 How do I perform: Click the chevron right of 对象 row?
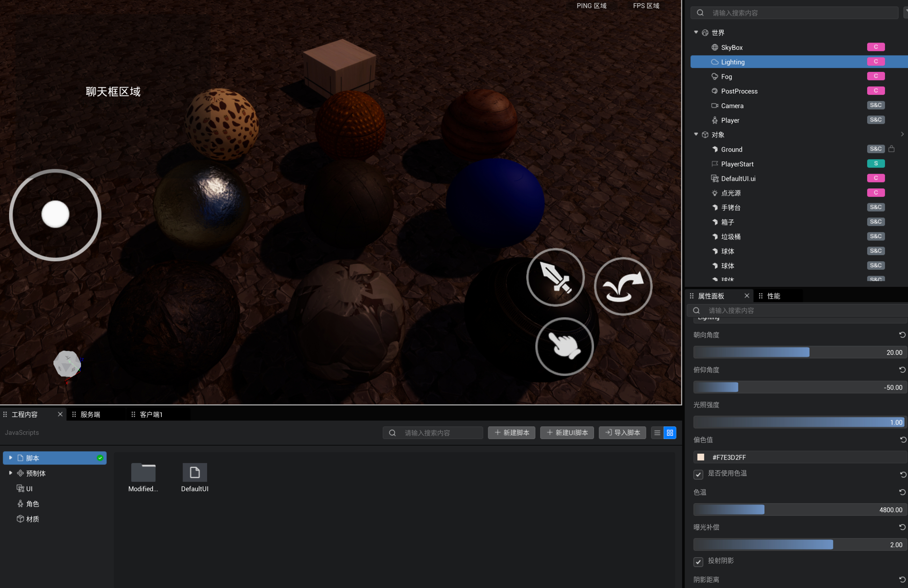coord(902,134)
